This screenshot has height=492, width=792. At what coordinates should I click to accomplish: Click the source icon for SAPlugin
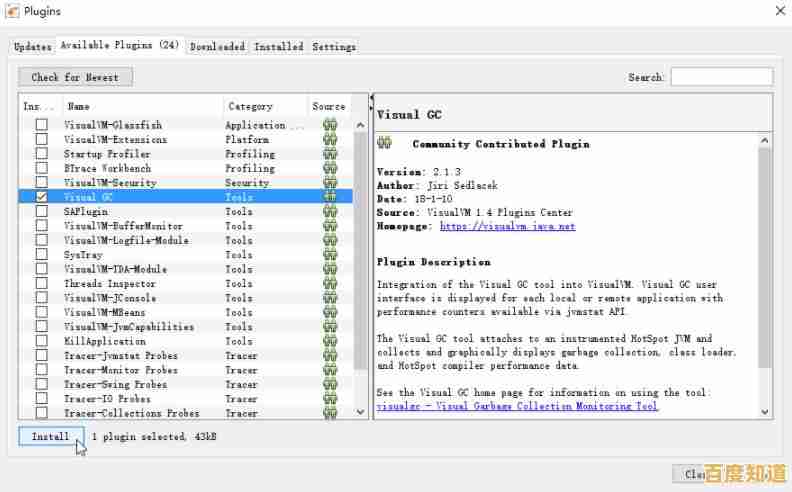[329, 212]
